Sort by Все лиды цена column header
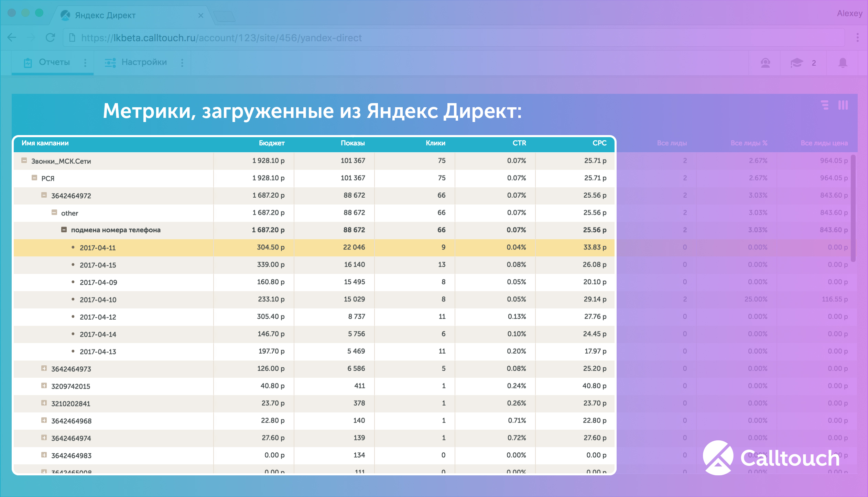 click(x=824, y=143)
